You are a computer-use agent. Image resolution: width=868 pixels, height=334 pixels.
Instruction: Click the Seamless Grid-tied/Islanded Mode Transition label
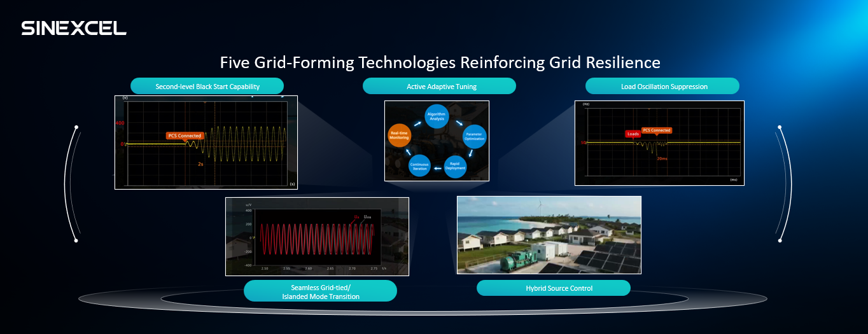pyautogui.click(x=320, y=291)
